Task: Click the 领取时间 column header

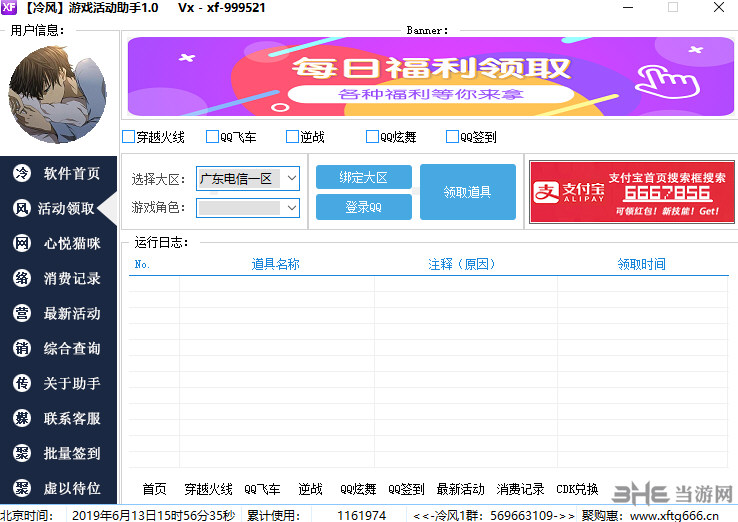Action: point(642,264)
